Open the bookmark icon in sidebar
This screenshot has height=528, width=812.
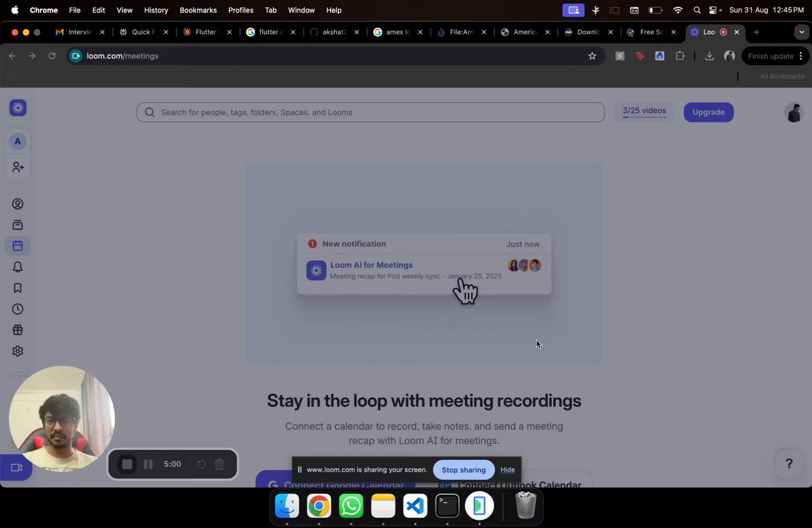point(18,288)
